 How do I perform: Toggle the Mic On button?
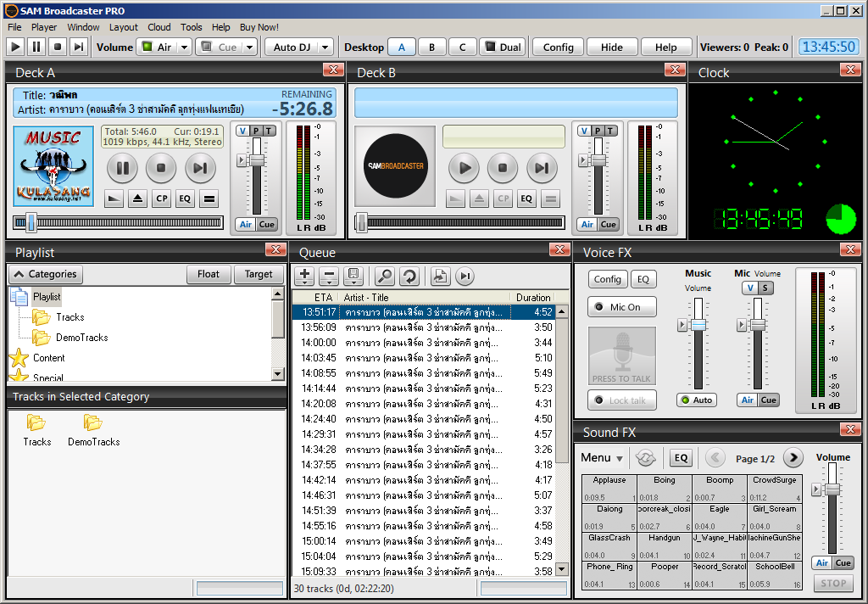point(622,307)
